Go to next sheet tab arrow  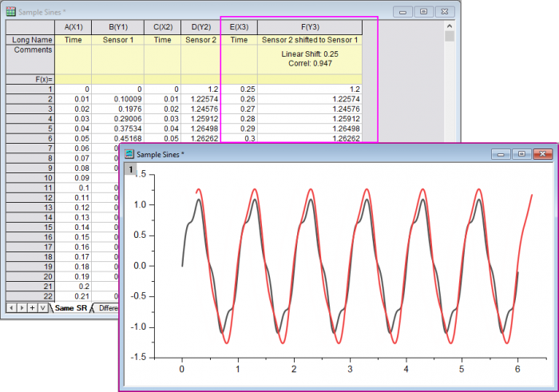pos(22,307)
